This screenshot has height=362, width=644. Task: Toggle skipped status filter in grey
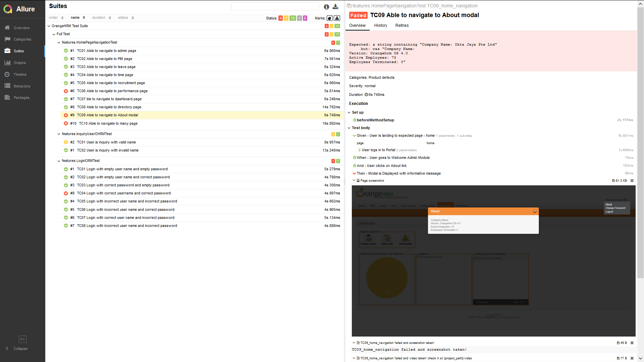point(299,18)
